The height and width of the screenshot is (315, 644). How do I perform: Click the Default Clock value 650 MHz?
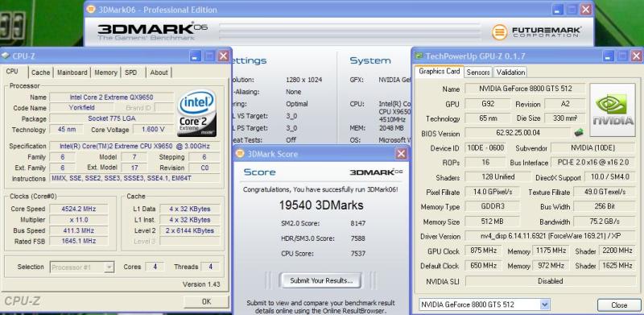[483, 266]
